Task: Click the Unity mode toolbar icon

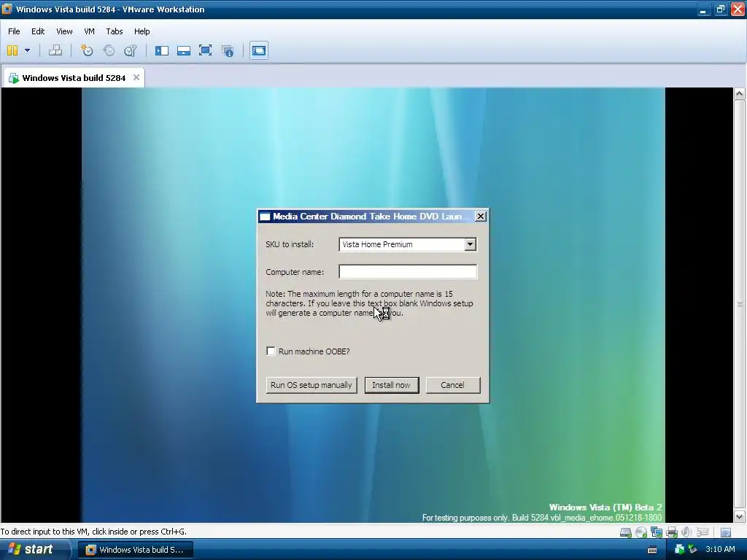Action: (228, 50)
